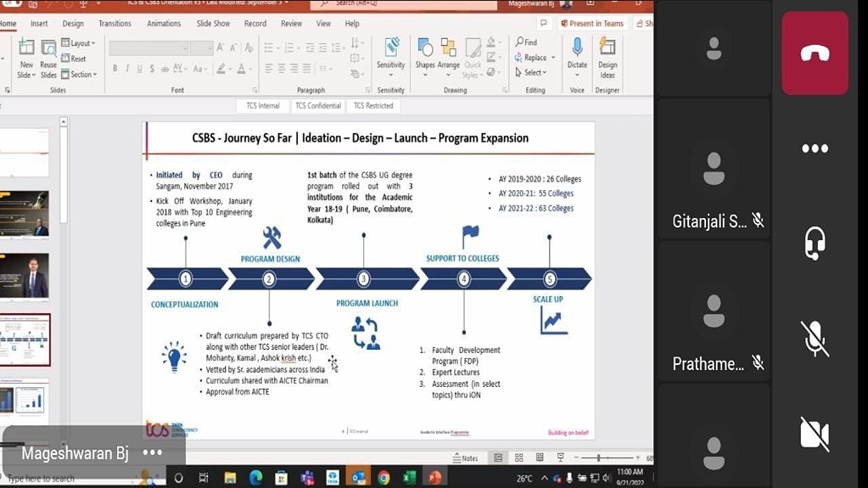Click Reset slide button
This screenshot has height=488, width=868.
point(74,59)
